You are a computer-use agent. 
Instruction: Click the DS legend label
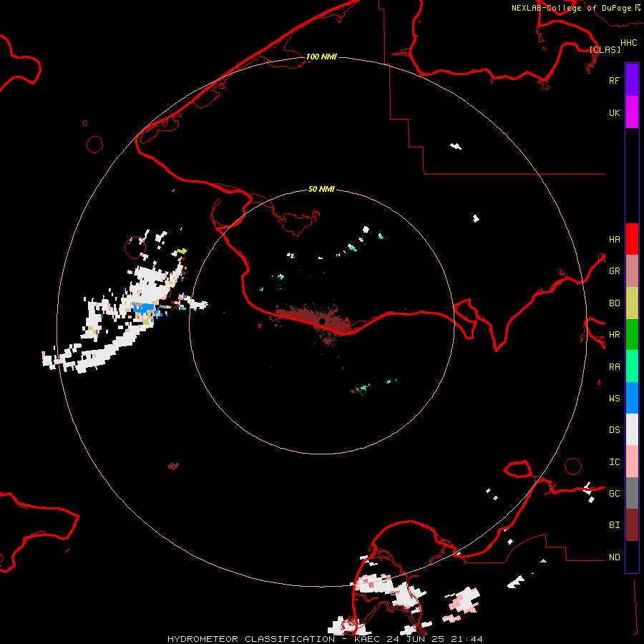tap(614, 429)
